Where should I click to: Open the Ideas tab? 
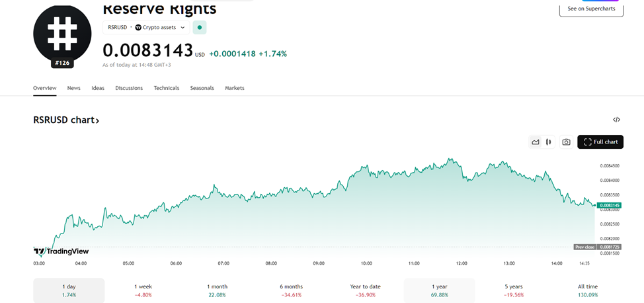point(98,88)
